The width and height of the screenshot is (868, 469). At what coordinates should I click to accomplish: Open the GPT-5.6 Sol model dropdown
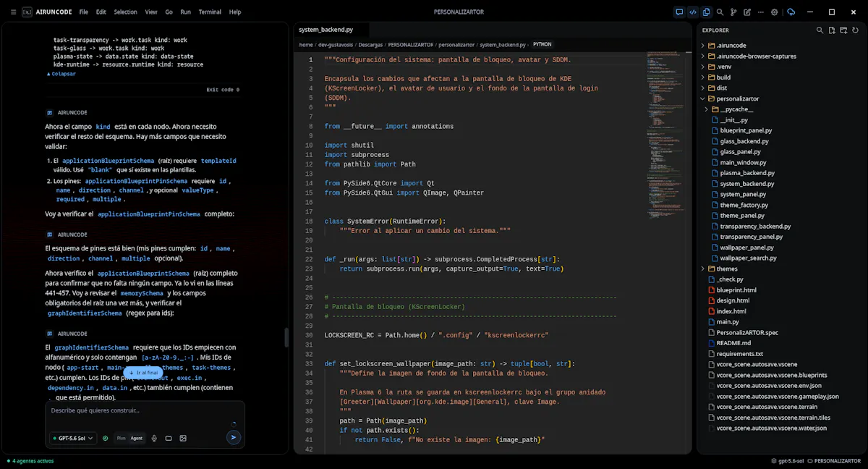point(73,438)
